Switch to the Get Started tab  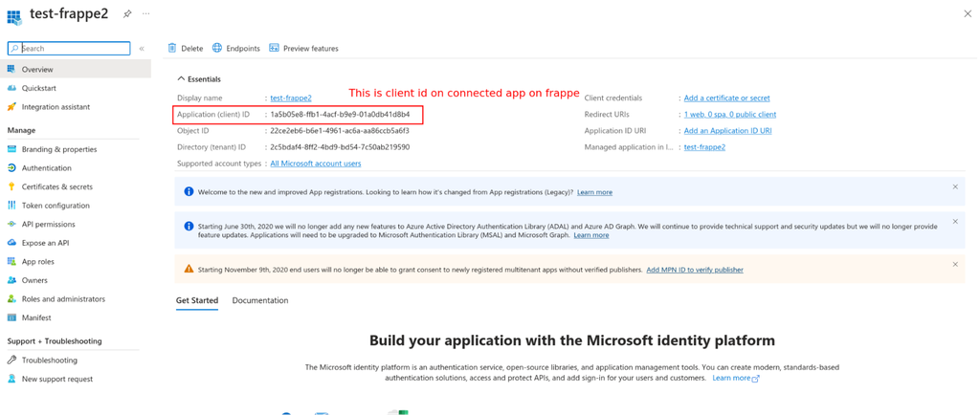point(197,301)
